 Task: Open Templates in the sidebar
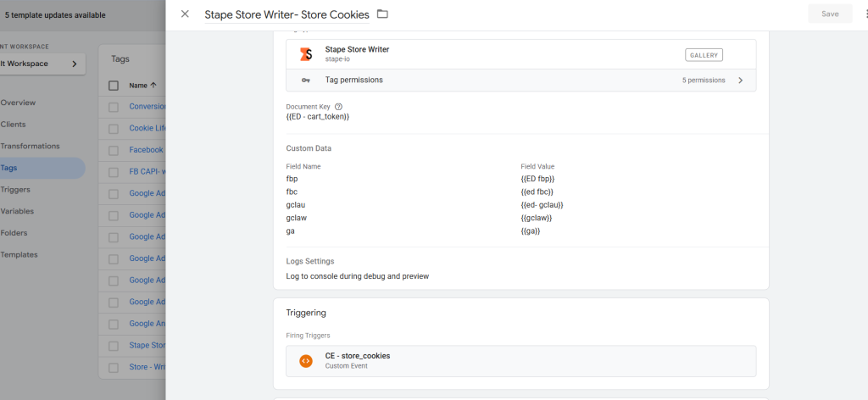coord(19,254)
